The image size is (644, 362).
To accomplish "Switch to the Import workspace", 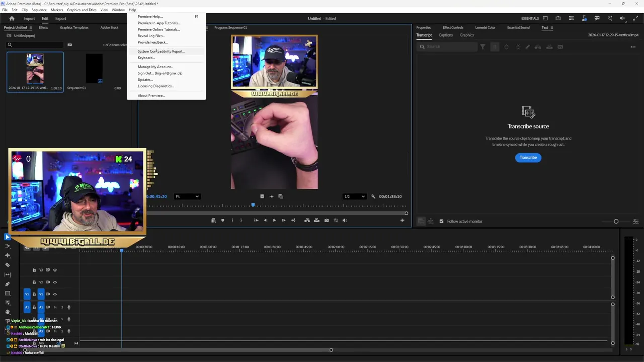I will (x=29, y=19).
